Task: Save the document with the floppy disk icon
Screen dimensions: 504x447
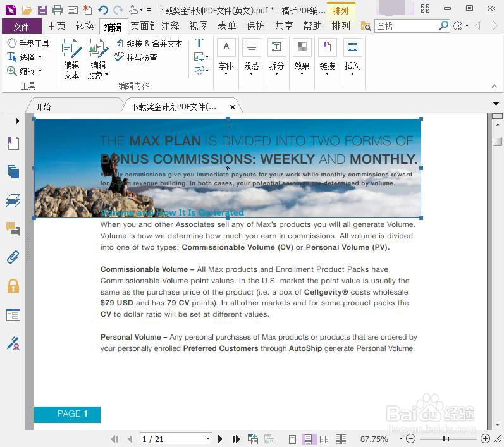Action: [x=42, y=10]
